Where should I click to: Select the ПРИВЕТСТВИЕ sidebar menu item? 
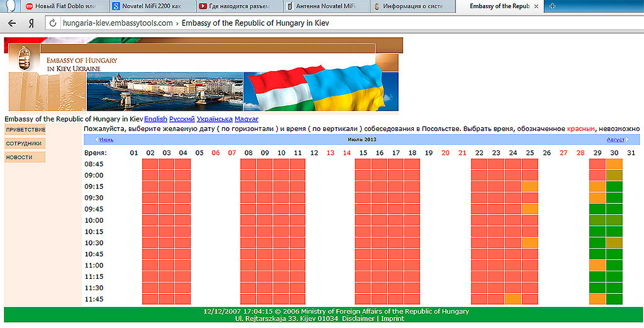25,130
